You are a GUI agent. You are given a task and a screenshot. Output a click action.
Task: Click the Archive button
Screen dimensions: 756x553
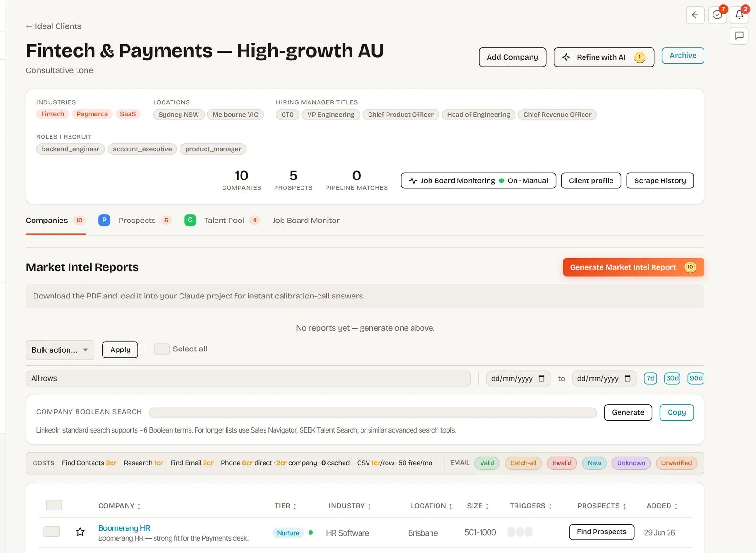[683, 56]
